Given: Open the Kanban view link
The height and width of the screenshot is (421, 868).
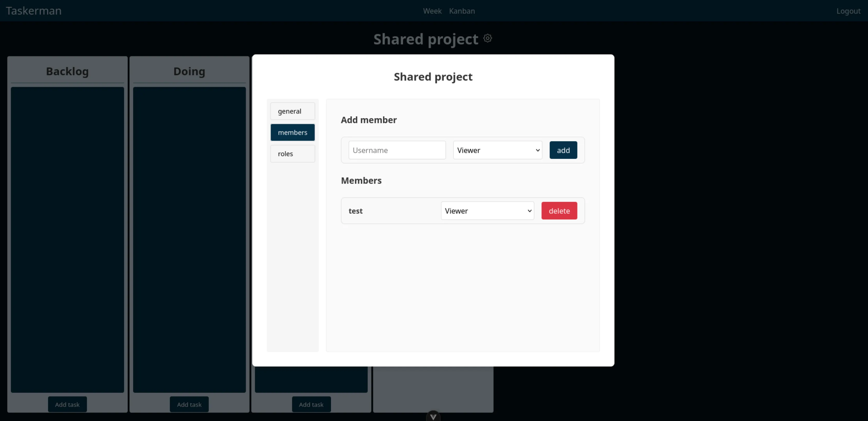Looking at the screenshot, I should 462,11.
